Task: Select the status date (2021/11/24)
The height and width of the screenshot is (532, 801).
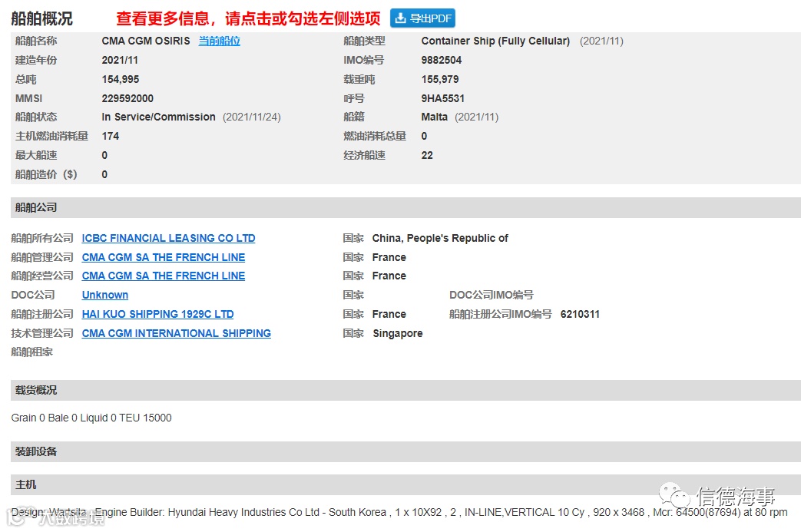Action: (x=252, y=117)
